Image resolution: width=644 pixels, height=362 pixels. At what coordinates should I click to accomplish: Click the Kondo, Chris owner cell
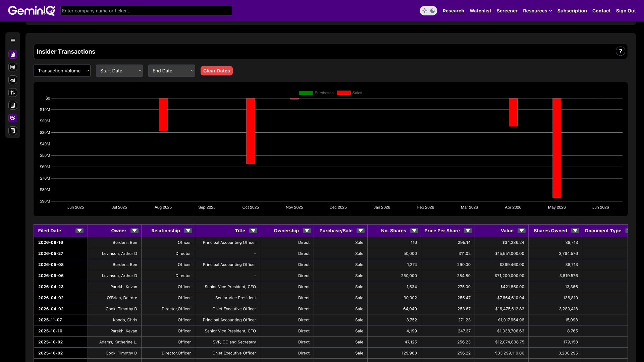click(114, 320)
